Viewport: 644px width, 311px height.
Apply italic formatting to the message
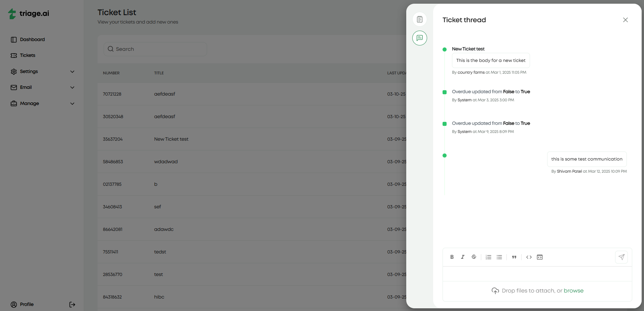coord(463,257)
